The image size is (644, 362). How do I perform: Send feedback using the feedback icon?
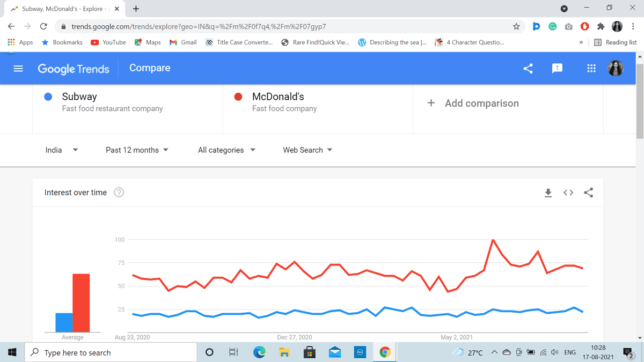(x=557, y=68)
